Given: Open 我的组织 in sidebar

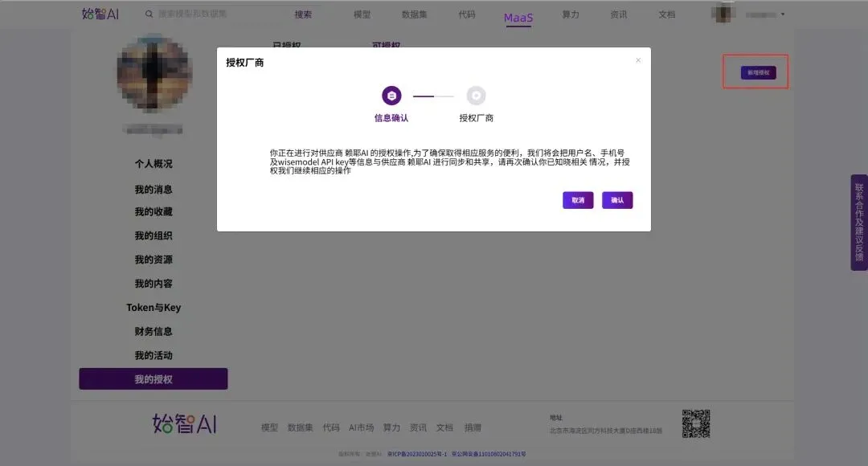Looking at the screenshot, I should pyautogui.click(x=154, y=235).
